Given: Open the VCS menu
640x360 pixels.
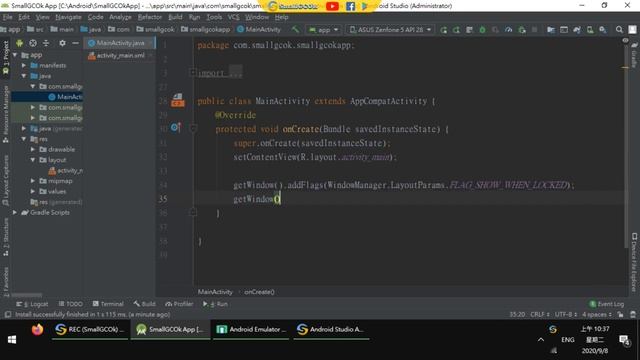Looking at the screenshot, I should (x=233, y=17).
